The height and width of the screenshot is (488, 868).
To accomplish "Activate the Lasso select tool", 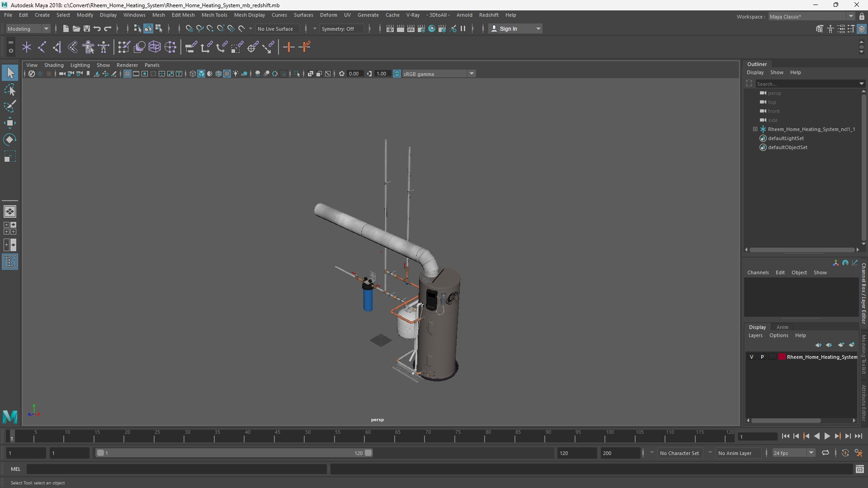I will [10, 90].
